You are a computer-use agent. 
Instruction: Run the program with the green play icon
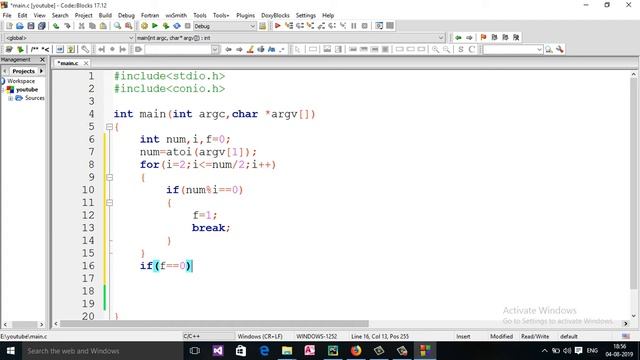tap(155, 26)
